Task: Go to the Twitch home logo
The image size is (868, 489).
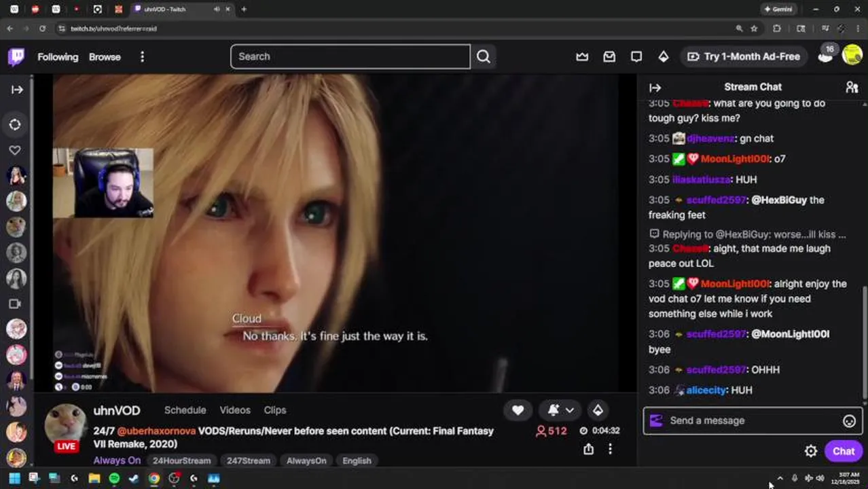Action: tap(16, 56)
